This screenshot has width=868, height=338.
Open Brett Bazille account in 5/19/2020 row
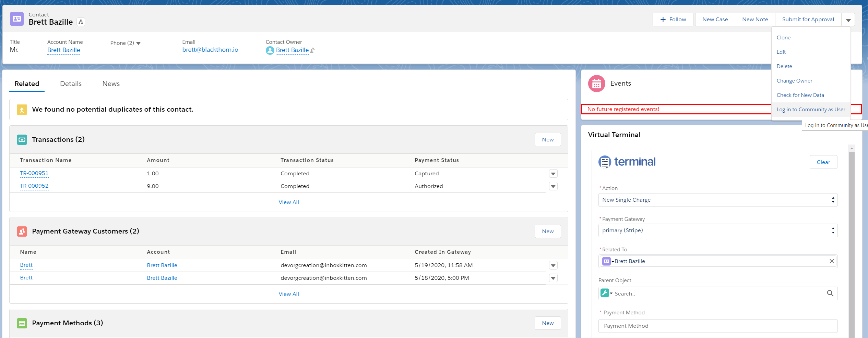(x=162, y=265)
